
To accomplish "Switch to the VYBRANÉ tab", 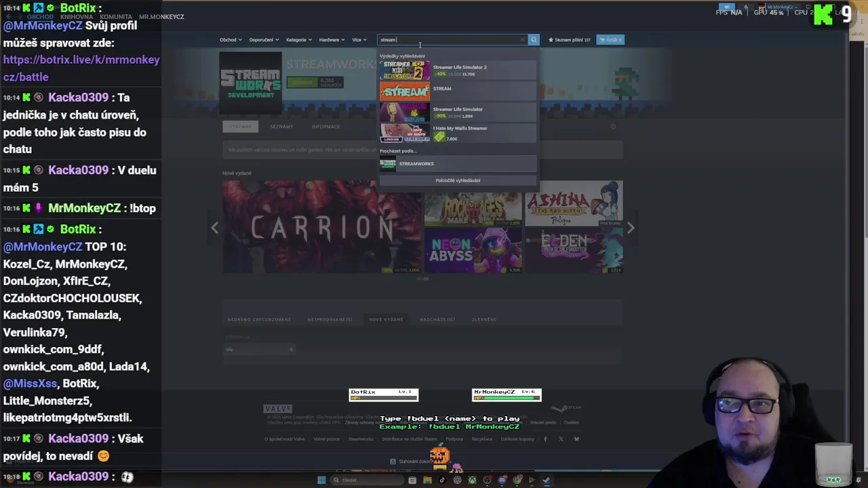I will (240, 126).
